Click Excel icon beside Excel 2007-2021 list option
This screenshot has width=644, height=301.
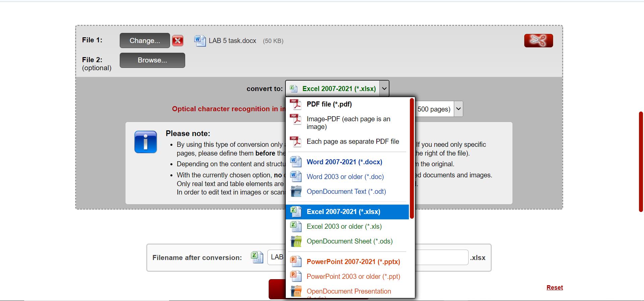click(x=296, y=212)
